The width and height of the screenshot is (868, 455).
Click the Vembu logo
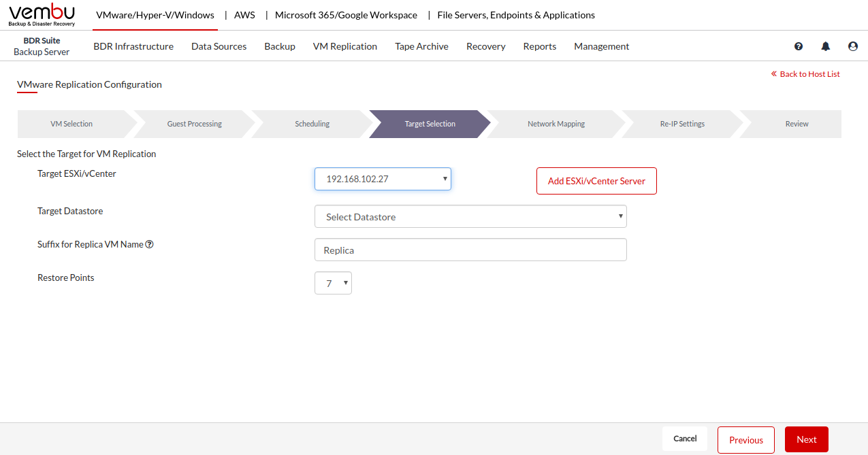click(42, 15)
